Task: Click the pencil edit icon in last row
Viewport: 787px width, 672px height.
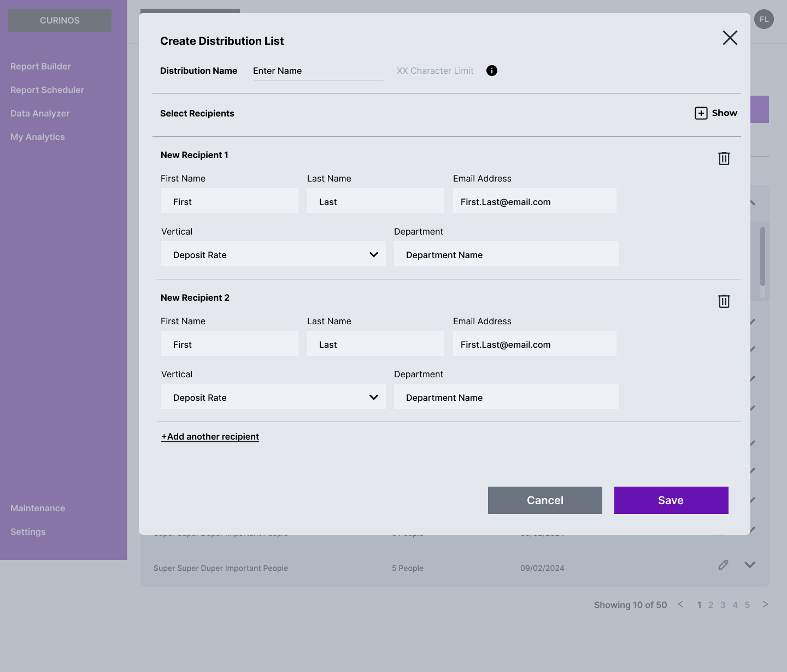Action: tap(723, 565)
